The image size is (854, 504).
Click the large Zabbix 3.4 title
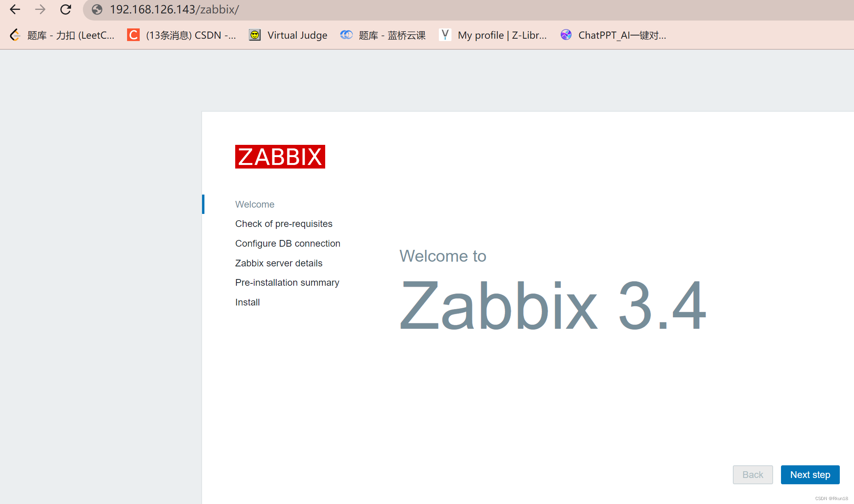pyautogui.click(x=553, y=305)
